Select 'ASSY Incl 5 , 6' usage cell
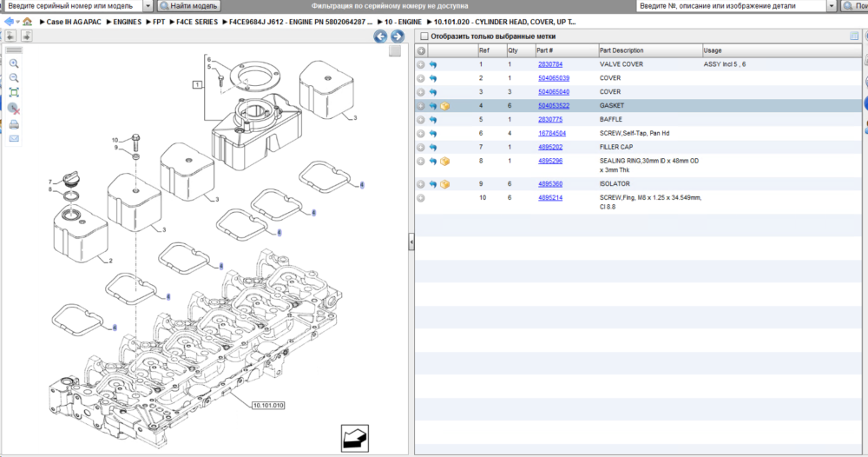Screen dimensions: 868x457 coord(725,64)
